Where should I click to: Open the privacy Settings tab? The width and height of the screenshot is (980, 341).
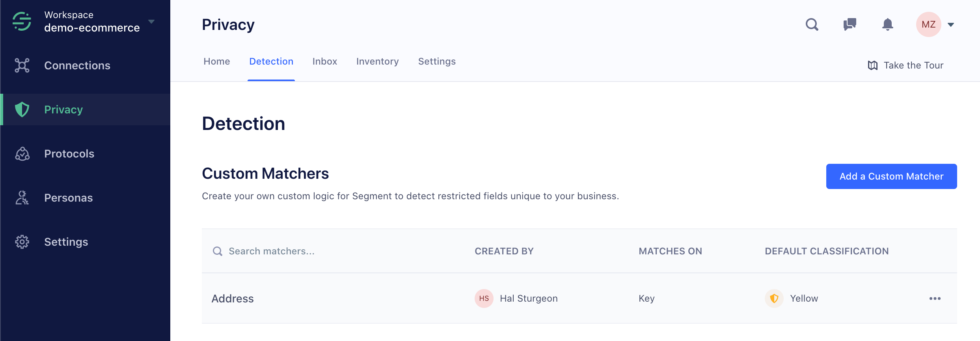[x=437, y=61]
